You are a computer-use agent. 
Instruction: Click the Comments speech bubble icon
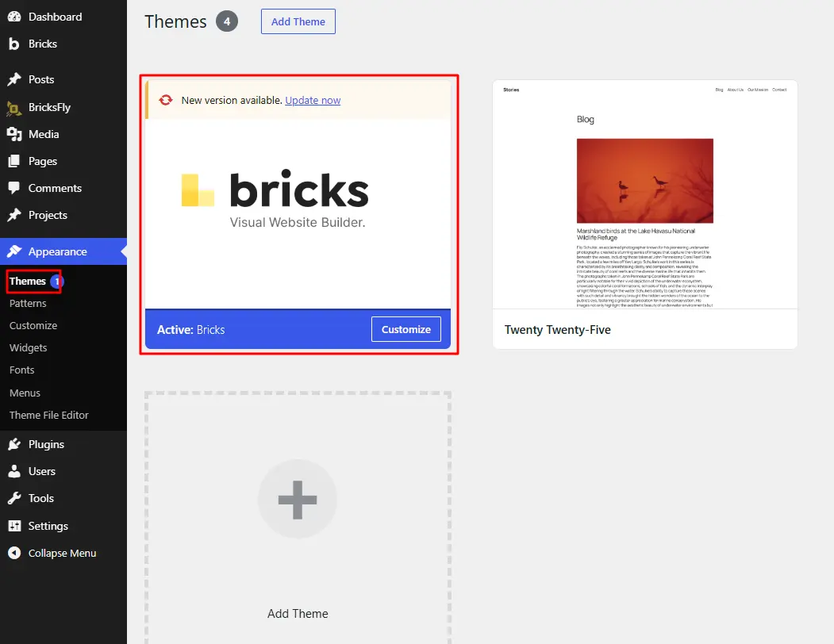click(x=14, y=188)
